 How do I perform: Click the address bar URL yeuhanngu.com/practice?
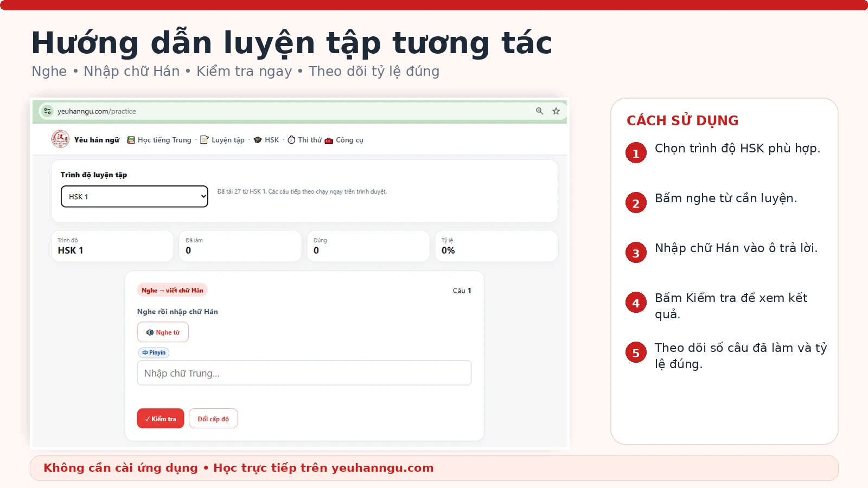[97, 111]
